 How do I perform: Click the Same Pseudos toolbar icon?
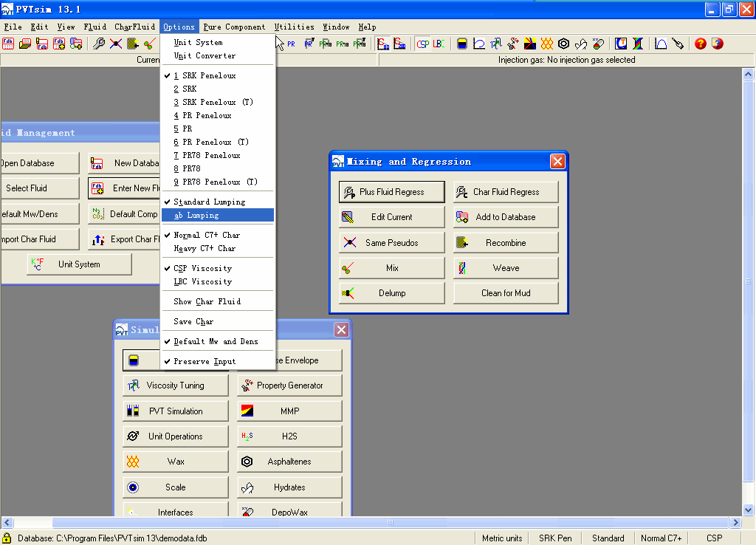tap(116, 44)
